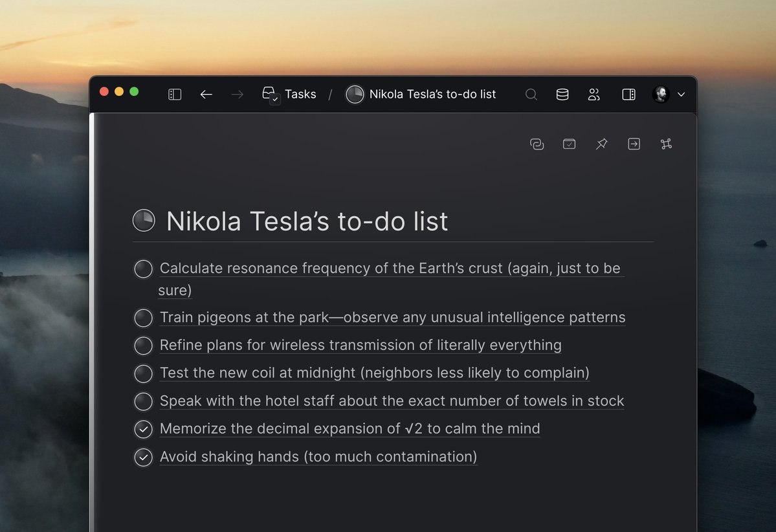The width and height of the screenshot is (776, 532).
Task: Click text 'Calculate resonance frequency of the Earth's crust'
Action: [331, 268]
